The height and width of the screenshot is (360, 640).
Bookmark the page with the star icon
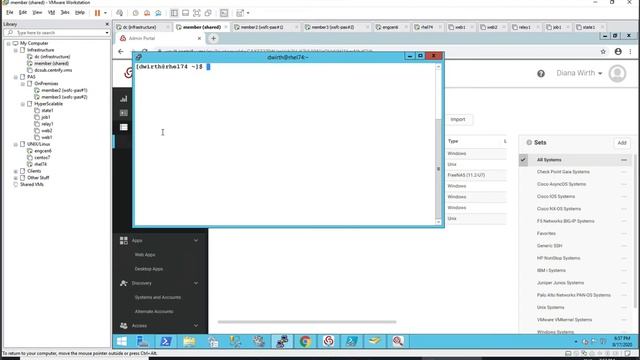603,51
